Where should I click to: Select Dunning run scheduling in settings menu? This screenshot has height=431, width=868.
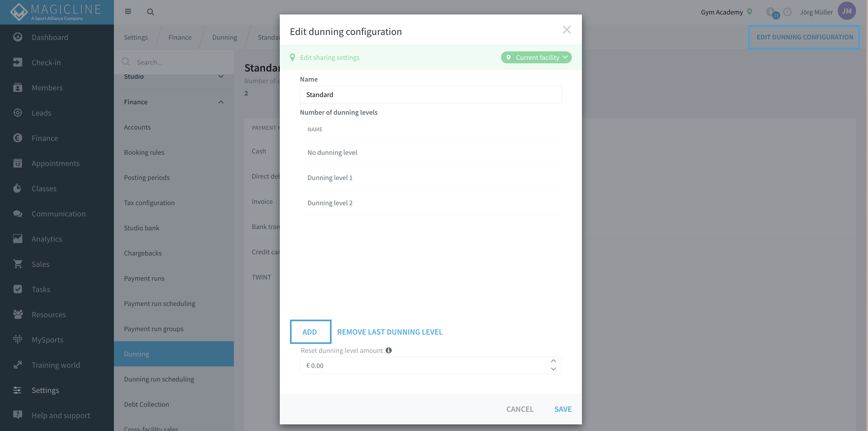coord(159,379)
